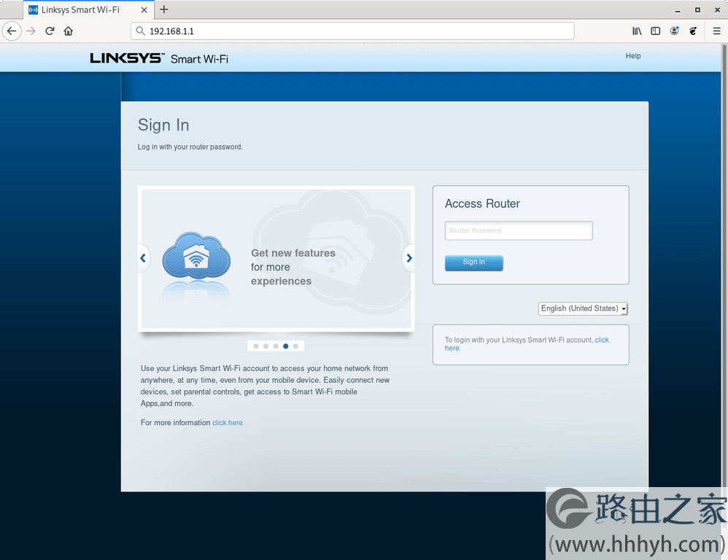Click the Linksys logo in the header

tap(127, 58)
